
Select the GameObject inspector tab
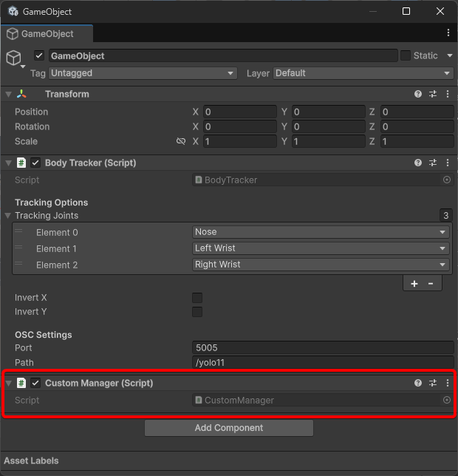[47, 34]
